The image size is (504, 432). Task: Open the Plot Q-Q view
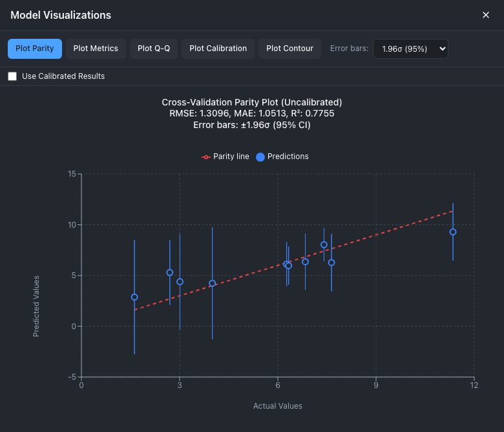click(x=154, y=49)
